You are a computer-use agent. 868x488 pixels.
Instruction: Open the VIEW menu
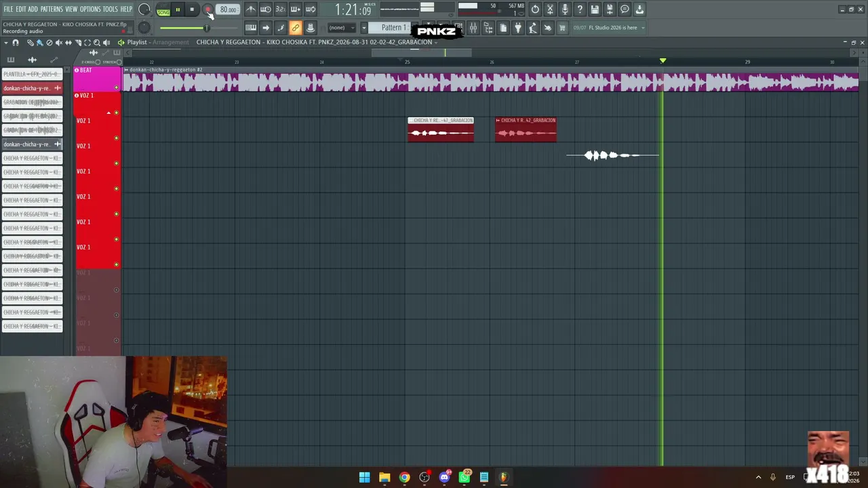pyautogui.click(x=71, y=9)
